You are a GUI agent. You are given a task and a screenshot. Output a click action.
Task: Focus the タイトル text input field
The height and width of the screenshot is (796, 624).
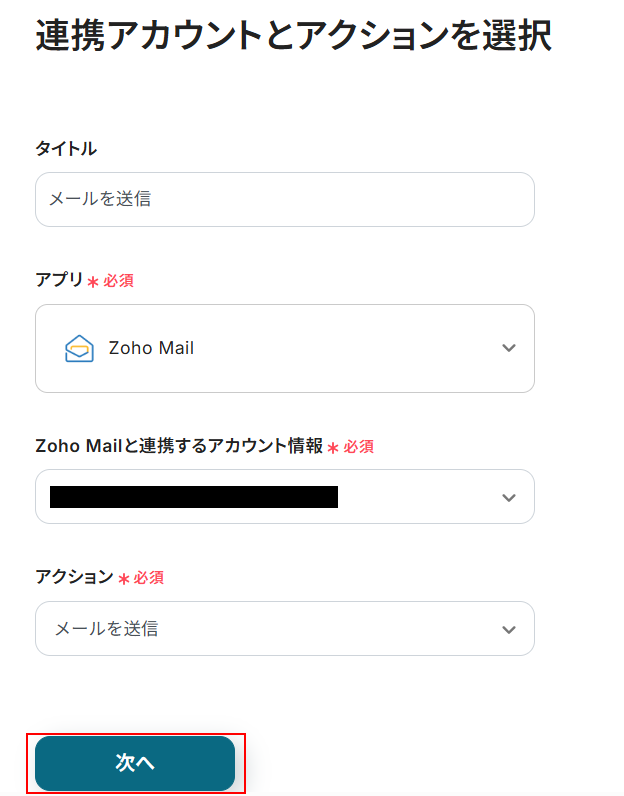tap(284, 199)
